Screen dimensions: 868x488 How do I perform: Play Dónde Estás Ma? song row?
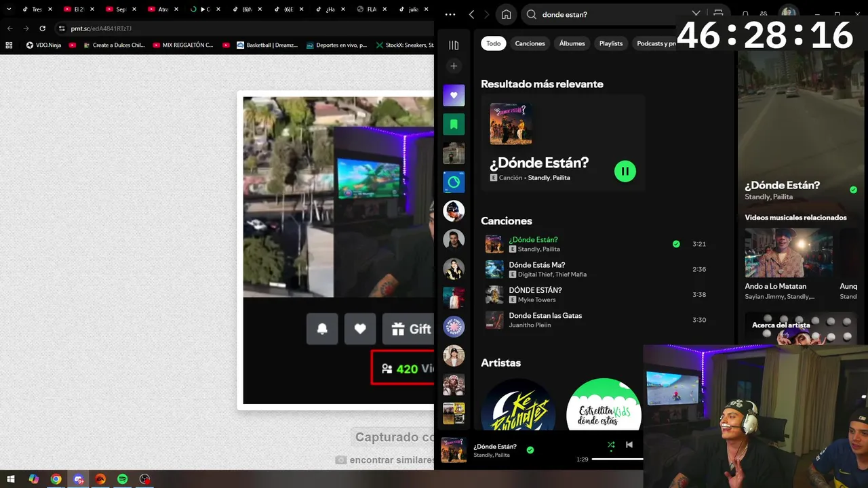tap(597, 269)
